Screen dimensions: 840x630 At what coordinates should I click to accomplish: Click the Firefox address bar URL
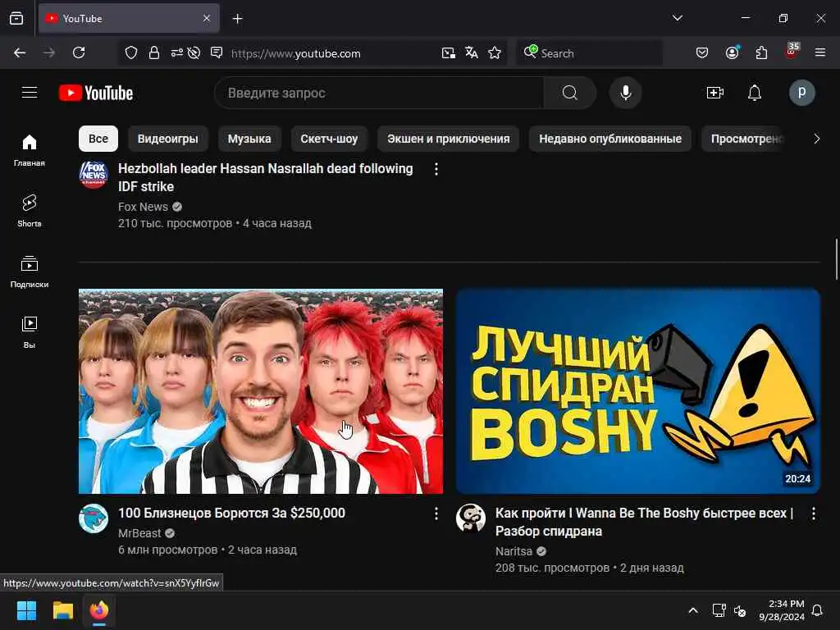pyautogui.click(x=295, y=53)
